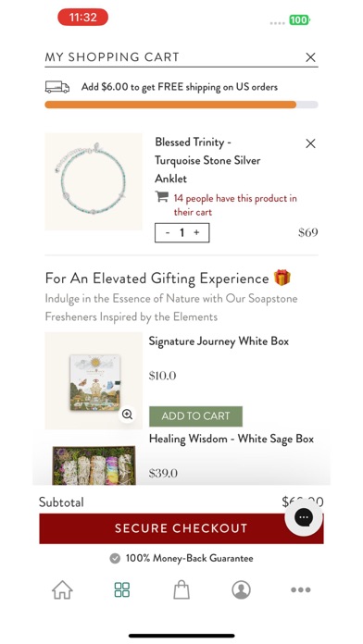The image size is (363, 644).
Task: Open the categories grid tab
Action: click(x=122, y=589)
